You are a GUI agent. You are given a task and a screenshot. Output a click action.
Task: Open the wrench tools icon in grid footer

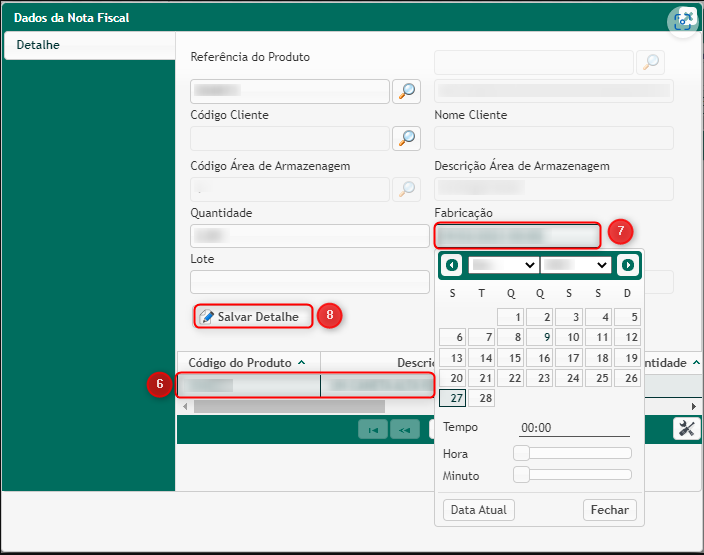click(x=687, y=429)
